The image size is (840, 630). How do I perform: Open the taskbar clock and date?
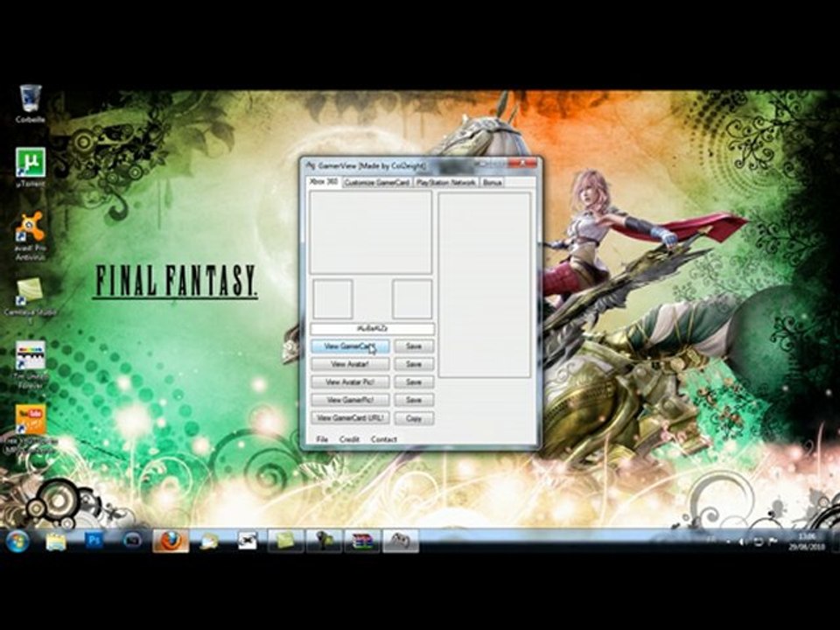pos(806,542)
